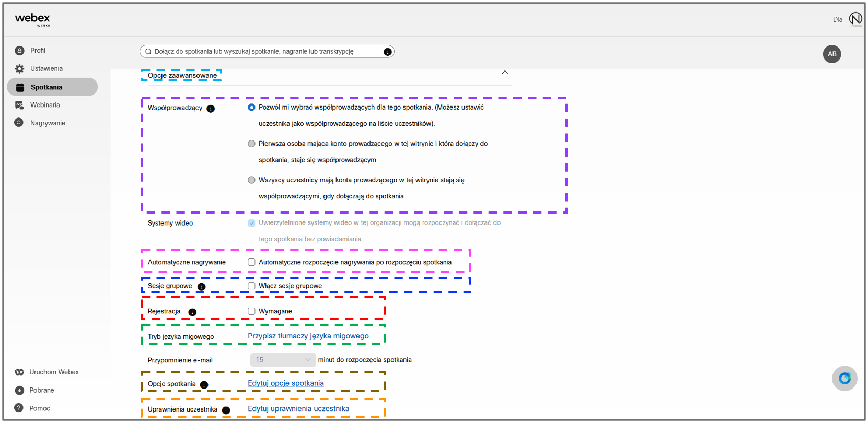The image size is (868, 423).
Task: Click the info icon next to Współprowadzący
Action: 211,109
